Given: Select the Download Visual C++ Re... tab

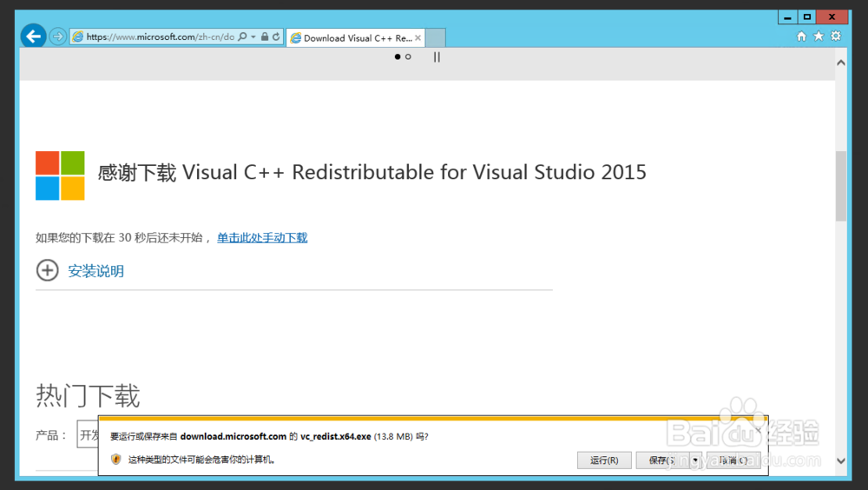Looking at the screenshot, I should coord(355,37).
